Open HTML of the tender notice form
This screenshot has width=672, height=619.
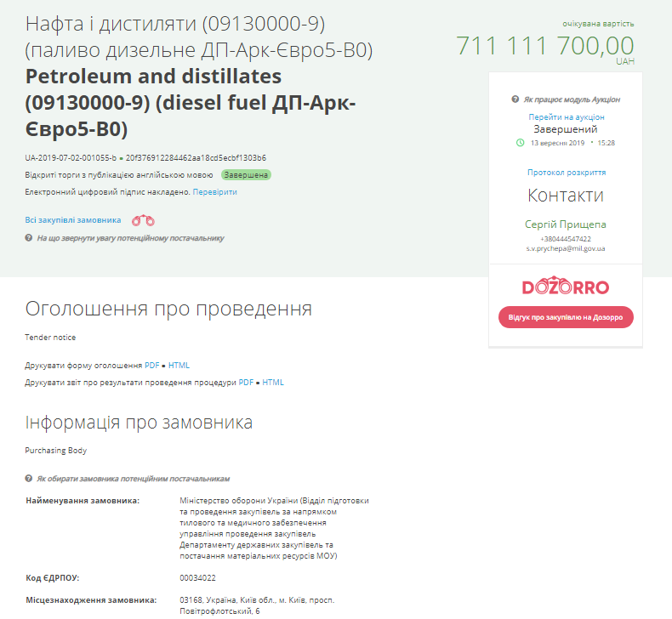tap(179, 366)
